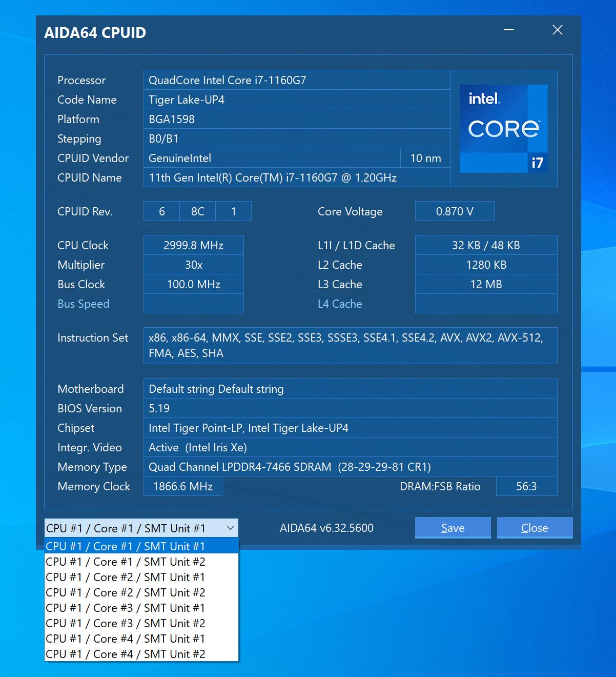Click the Bus Speed label
Viewport: 616px width, 677px height.
[84, 304]
